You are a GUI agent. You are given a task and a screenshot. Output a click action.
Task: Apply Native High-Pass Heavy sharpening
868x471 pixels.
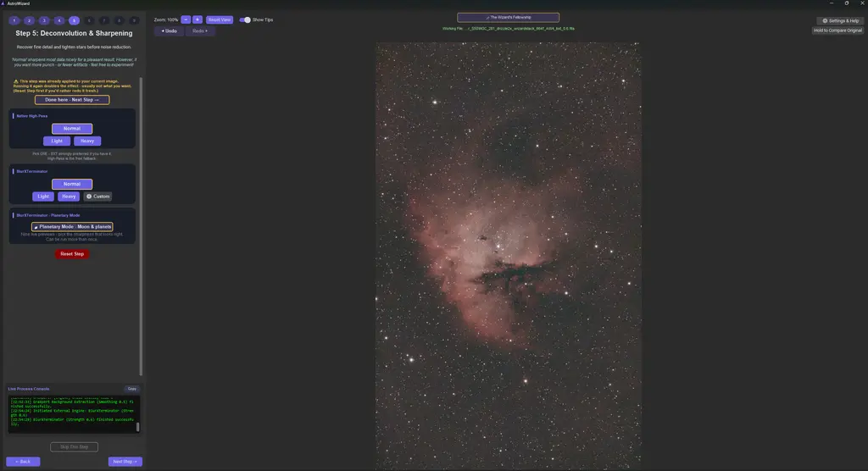pos(87,141)
